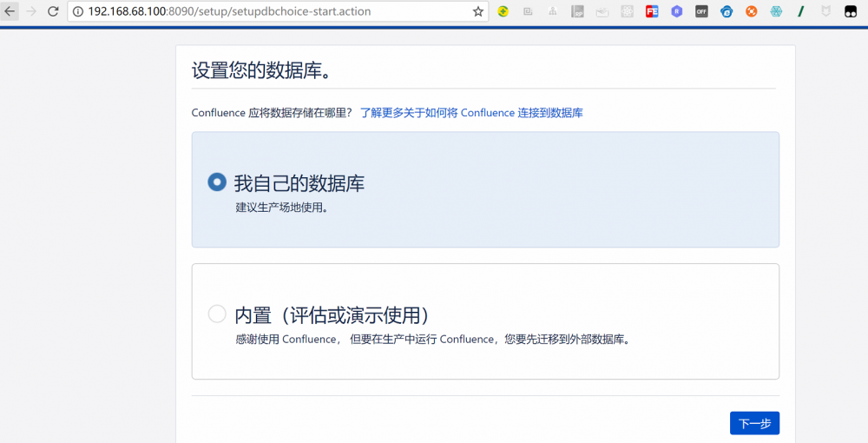Open the red-blue FE extension icon

tap(652, 11)
